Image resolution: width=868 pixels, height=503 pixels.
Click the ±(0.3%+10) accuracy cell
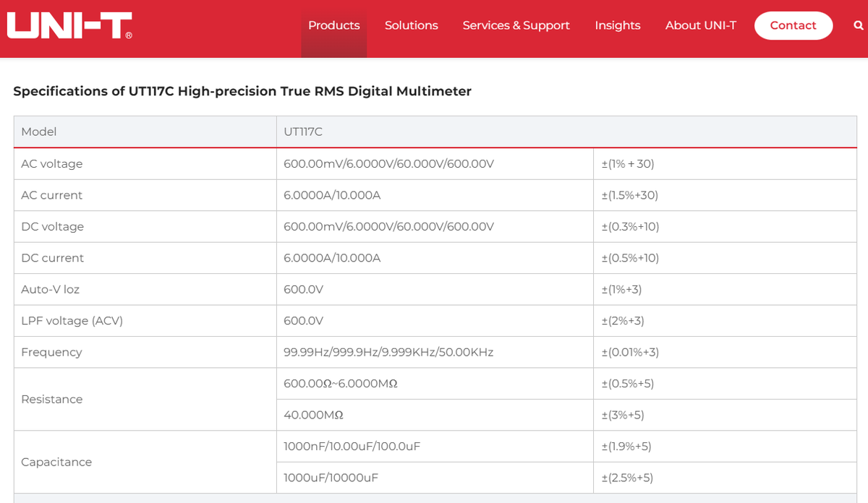(725, 227)
